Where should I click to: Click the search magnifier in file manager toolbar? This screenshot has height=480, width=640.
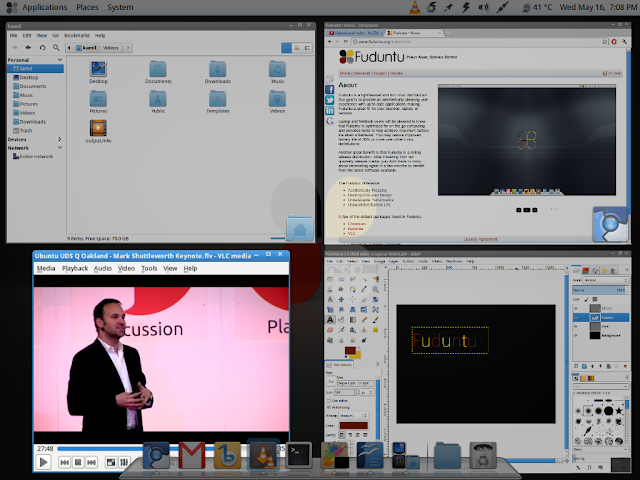(x=56, y=48)
